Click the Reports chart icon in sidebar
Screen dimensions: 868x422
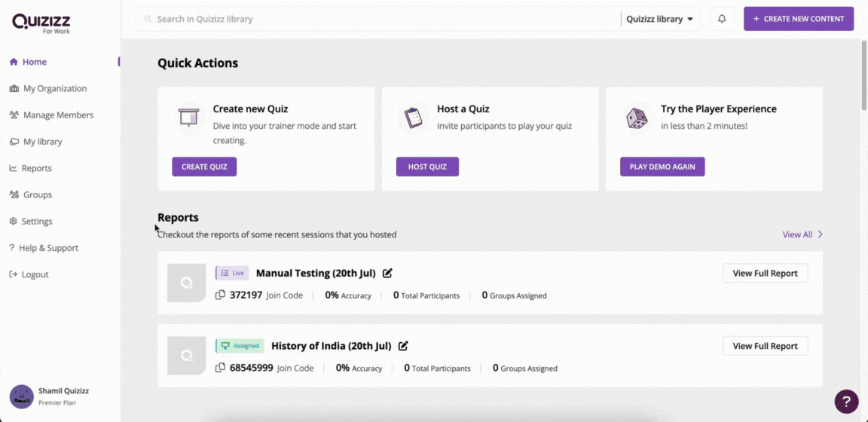coord(14,168)
